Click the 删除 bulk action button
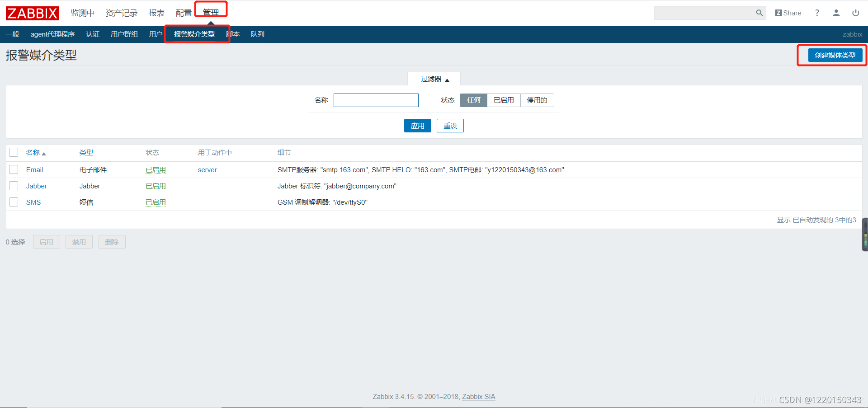The height and width of the screenshot is (408, 868). 112,242
